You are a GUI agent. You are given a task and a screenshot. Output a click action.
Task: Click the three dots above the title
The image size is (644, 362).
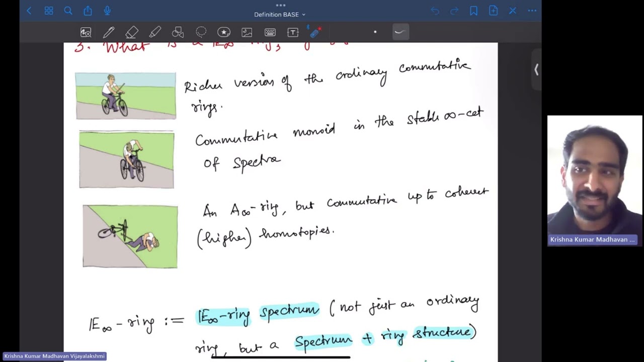(281, 5)
